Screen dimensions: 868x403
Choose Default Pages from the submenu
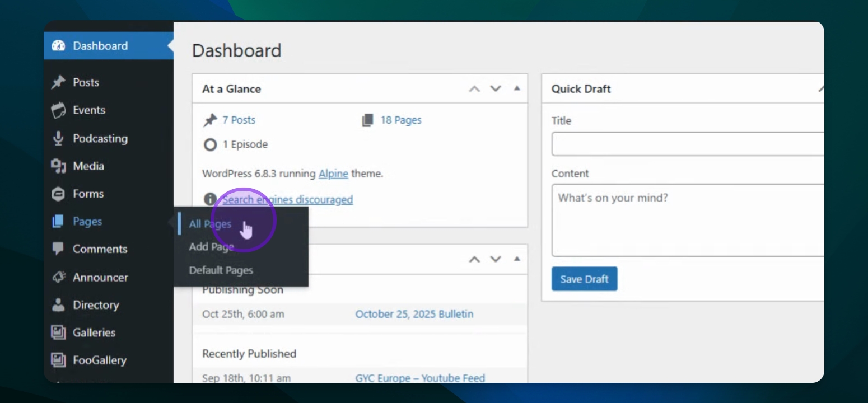221,270
